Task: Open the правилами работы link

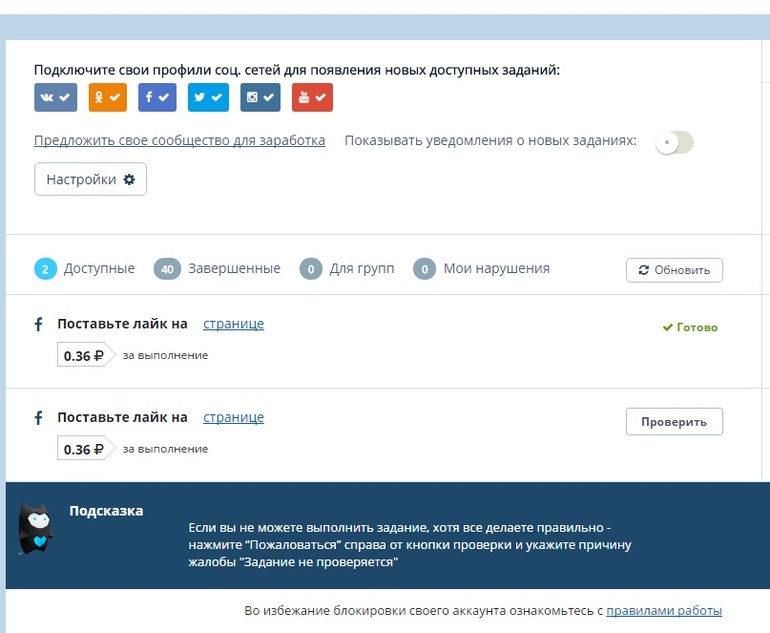Action: point(663,611)
